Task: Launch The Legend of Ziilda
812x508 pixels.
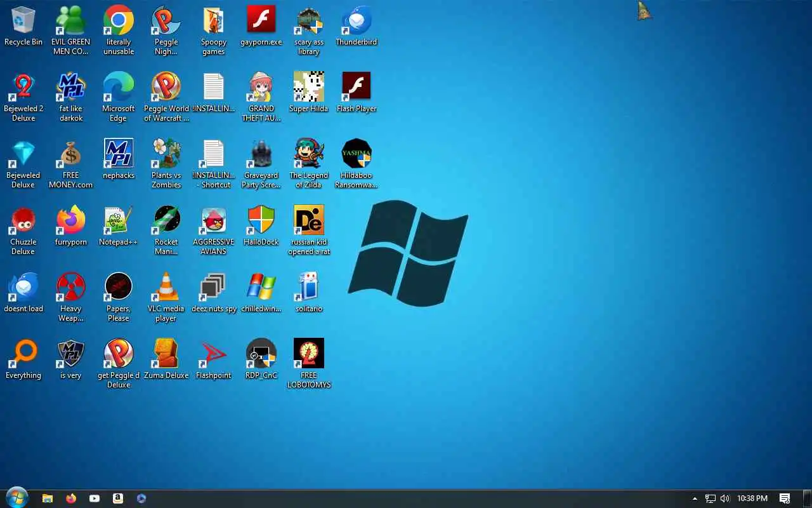Action: tap(309, 164)
